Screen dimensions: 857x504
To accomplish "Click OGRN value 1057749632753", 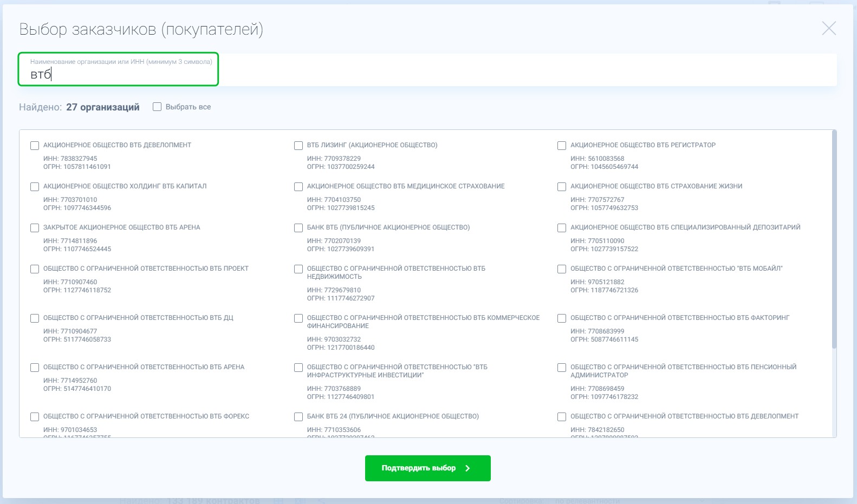I will 614,208.
